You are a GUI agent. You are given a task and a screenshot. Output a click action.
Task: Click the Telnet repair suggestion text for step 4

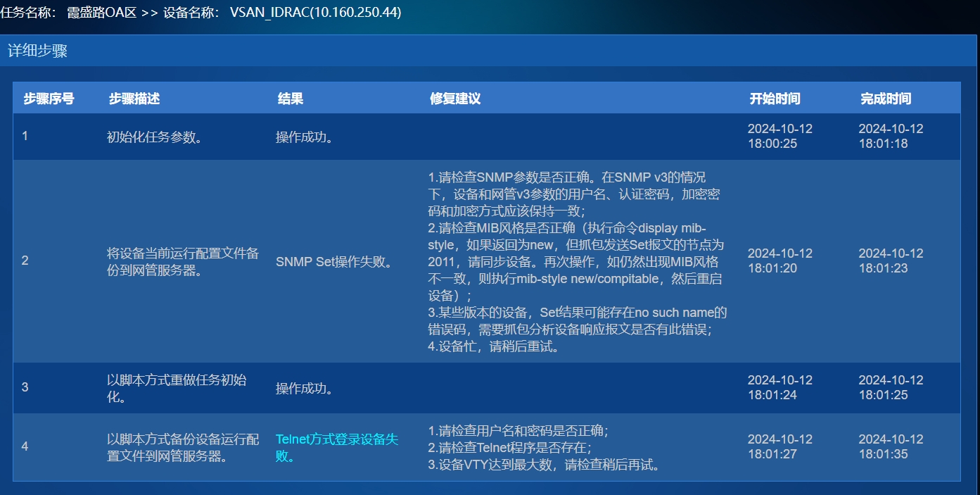(x=547, y=447)
